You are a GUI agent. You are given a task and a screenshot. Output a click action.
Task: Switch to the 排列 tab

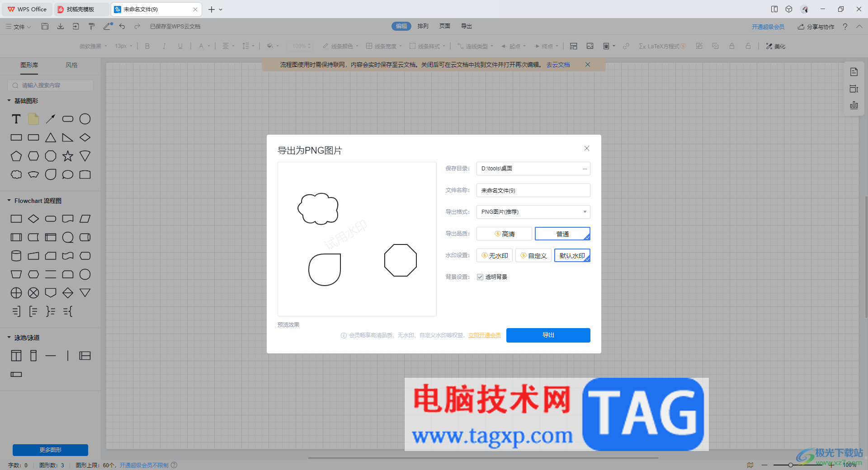tap(423, 26)
